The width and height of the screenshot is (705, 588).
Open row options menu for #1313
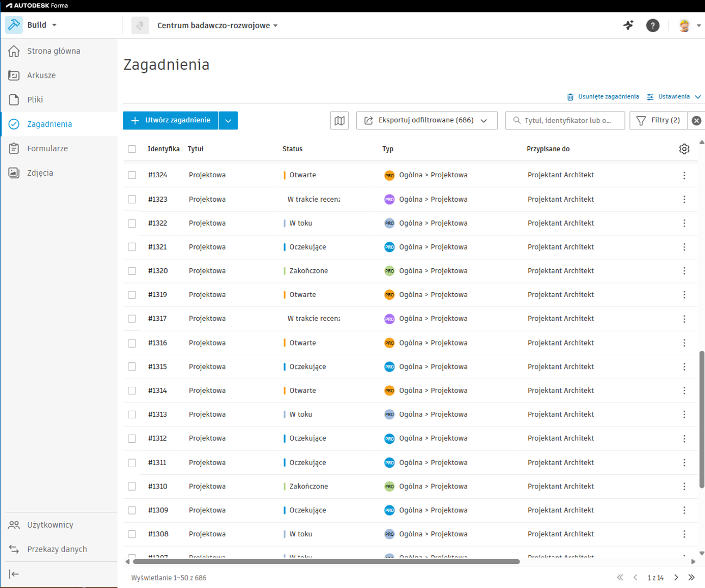point(684,414)
